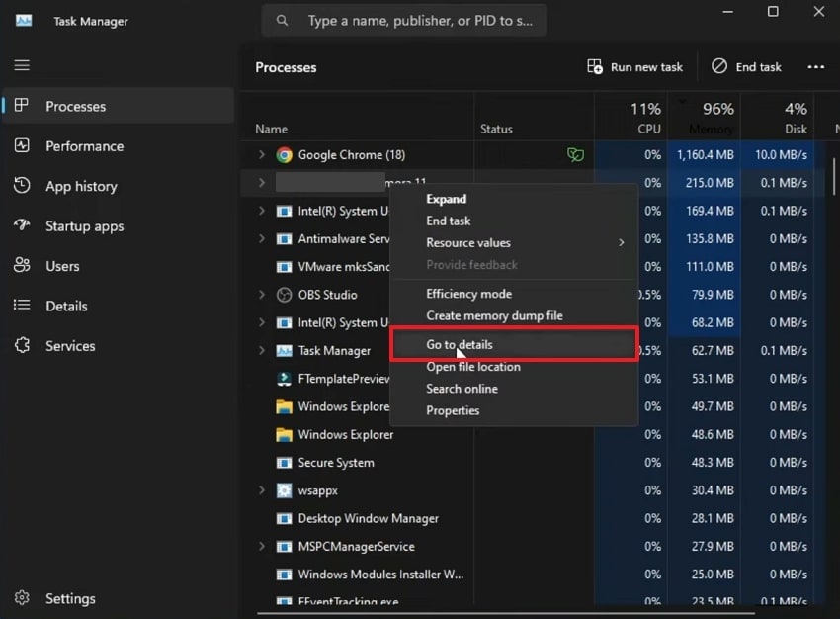Click the 10.0 MB/s disk value
This screenshot has height=619, width=840.
click(781, 155)
